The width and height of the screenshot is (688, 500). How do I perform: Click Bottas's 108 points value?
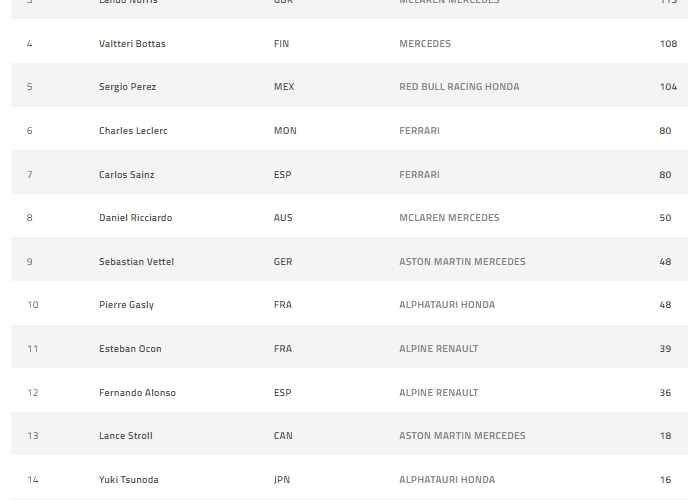pos(668,44)
